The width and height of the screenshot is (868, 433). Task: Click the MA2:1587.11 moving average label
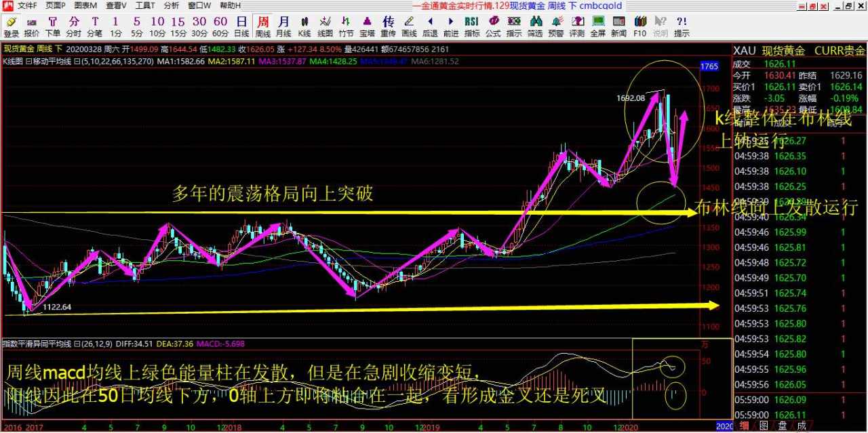tap(231, 61)
